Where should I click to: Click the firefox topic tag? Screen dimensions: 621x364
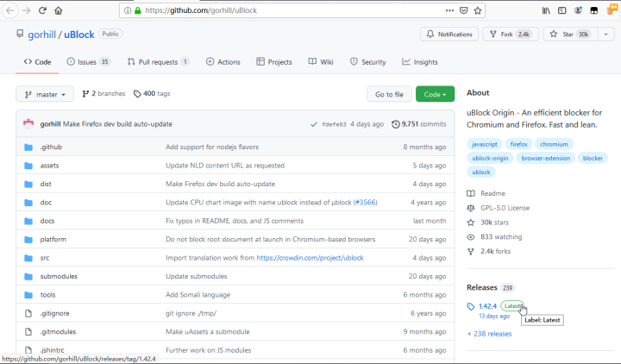pyautogui.click(x=519, y=144)
